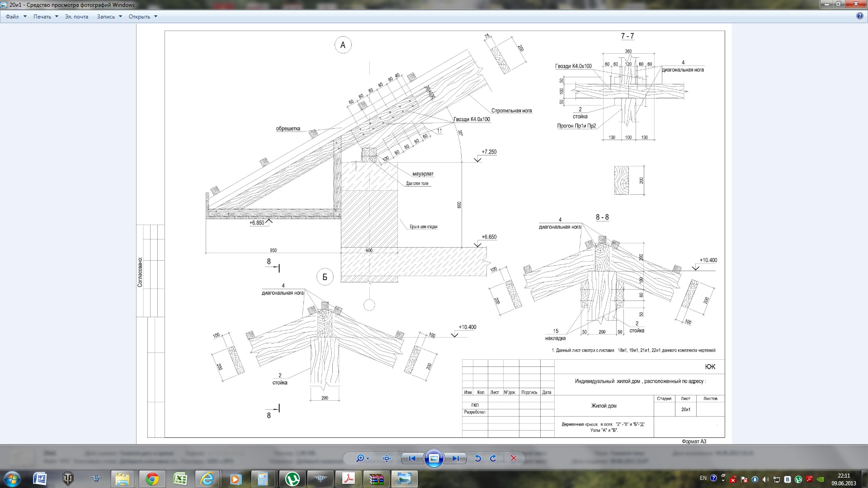The image size is (868, 488).
Task: Rotate the image counterclockwise
Action: 478,458
